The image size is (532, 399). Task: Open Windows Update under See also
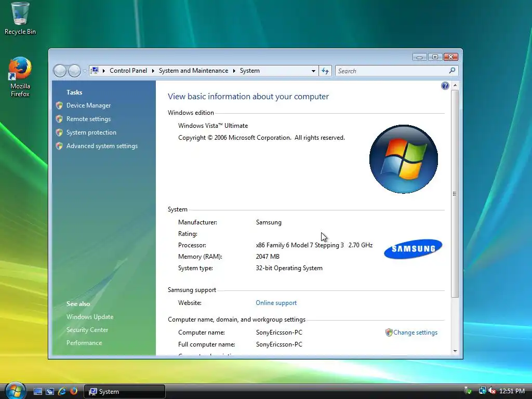point(90,317)
